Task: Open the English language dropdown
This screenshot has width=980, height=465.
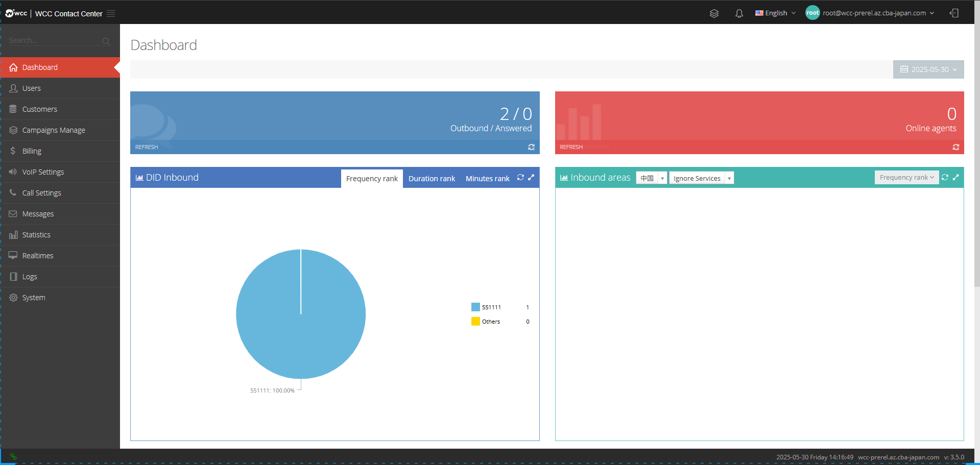Action: pos(775,13)
